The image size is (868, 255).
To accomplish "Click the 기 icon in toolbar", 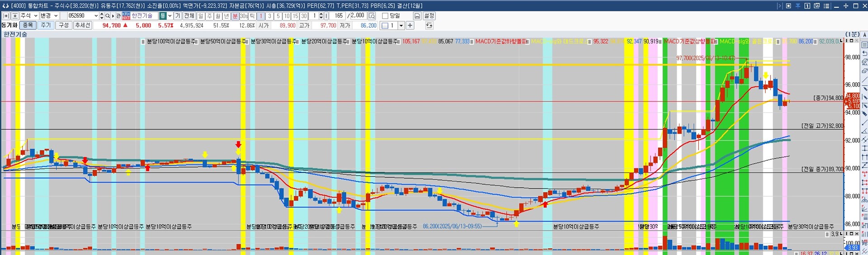I will (177, 16).
